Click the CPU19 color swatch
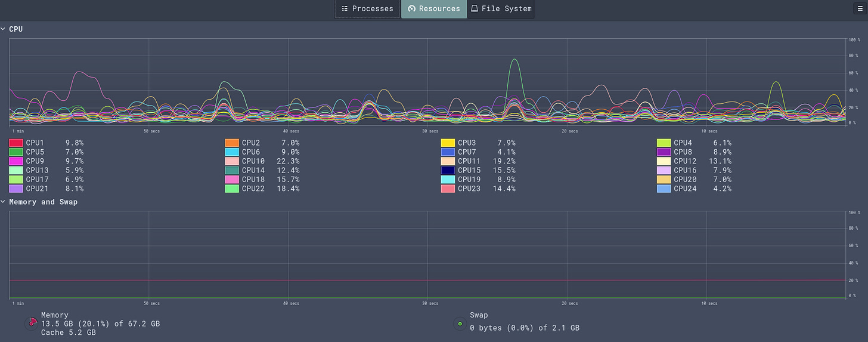This screenshot has width=868, height=342. pyautogui.click(x=448, y=179)
